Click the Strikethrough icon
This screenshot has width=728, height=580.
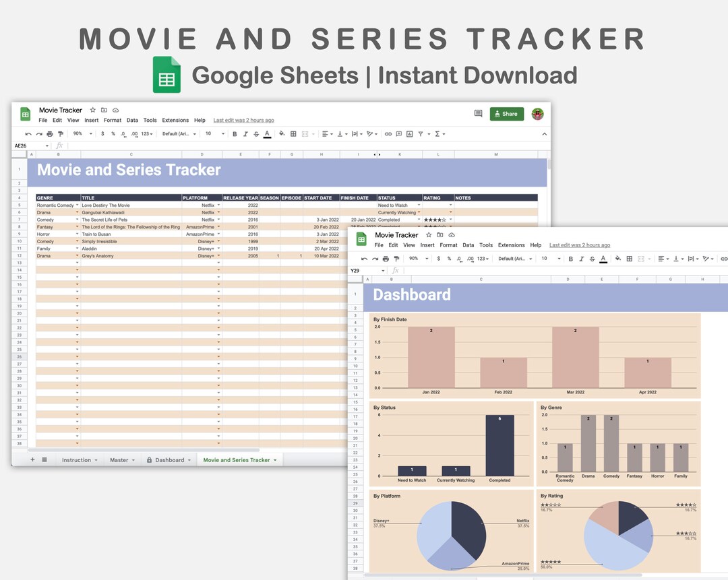click(x=257, y=133)
